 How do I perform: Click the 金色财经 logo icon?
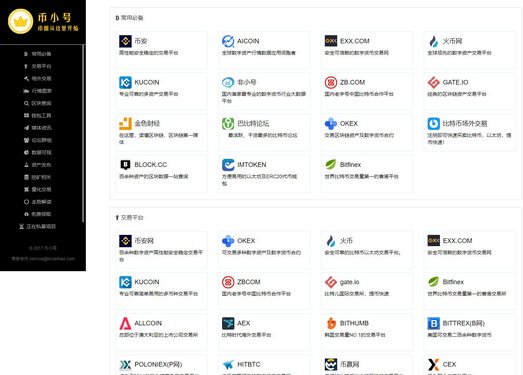click(x=125, y=124)
